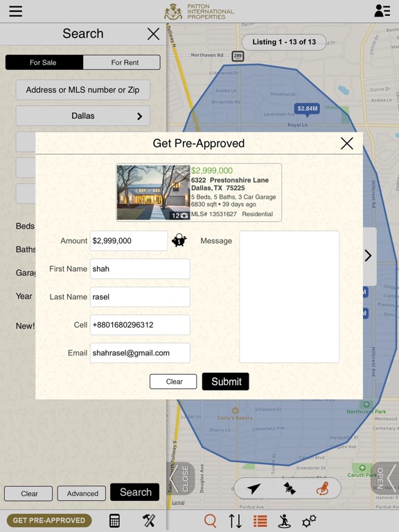Viewport: 399px width, 532px height.
Task: Open the Dallas city selector
Action: pos(83,116)
